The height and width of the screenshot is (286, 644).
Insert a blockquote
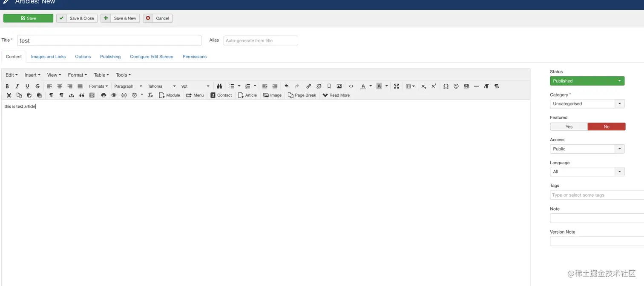tap(82, 95)
